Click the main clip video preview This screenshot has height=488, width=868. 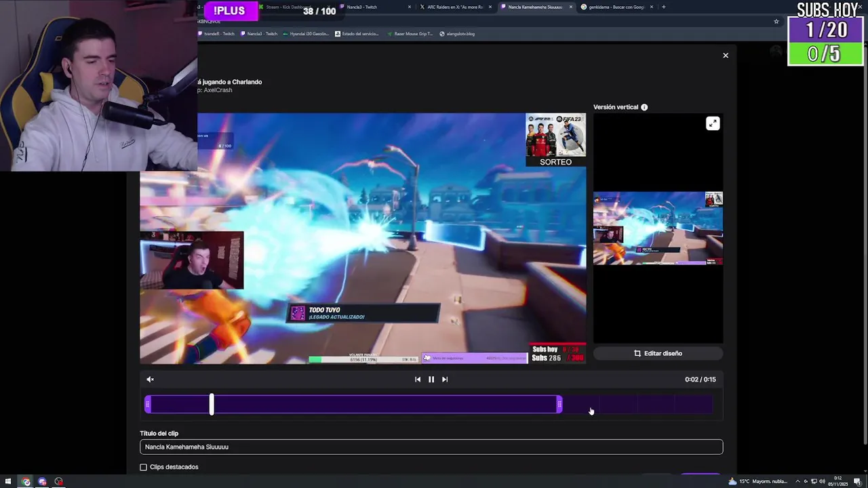coord(363,239)
